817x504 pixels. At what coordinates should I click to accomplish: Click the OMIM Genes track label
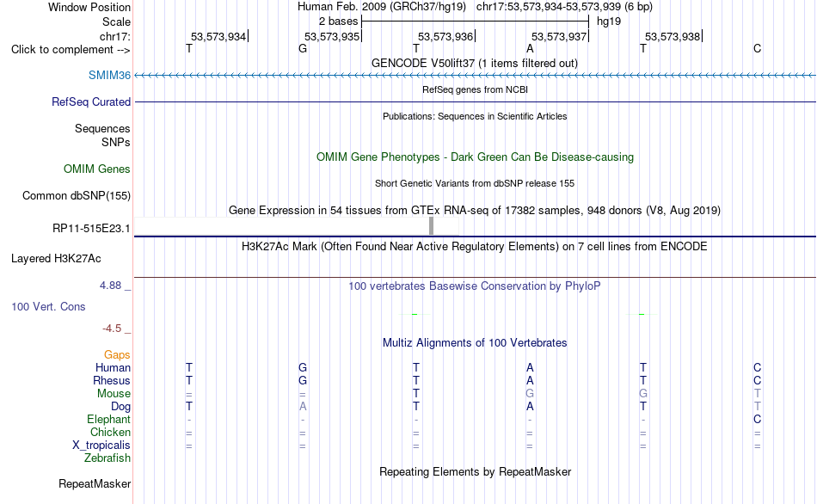point(97,169)
